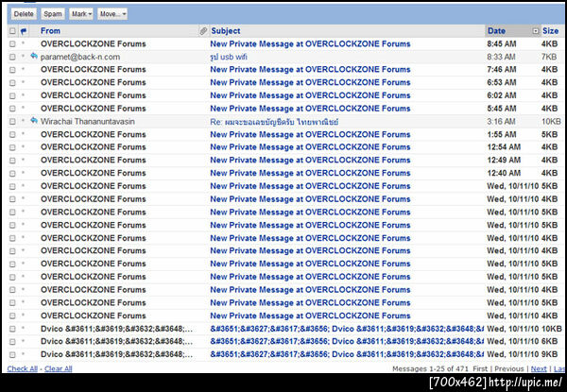Screen dimensions: 567x392
Task: Select the 12:54 AM message checkbox
Action: 12,147
